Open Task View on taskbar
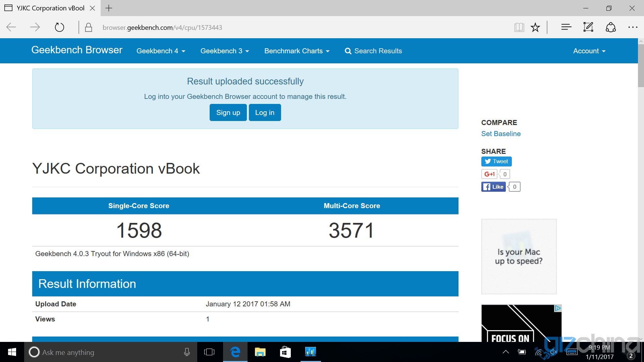Screen dimensions: 644x362 pos(209,352)
